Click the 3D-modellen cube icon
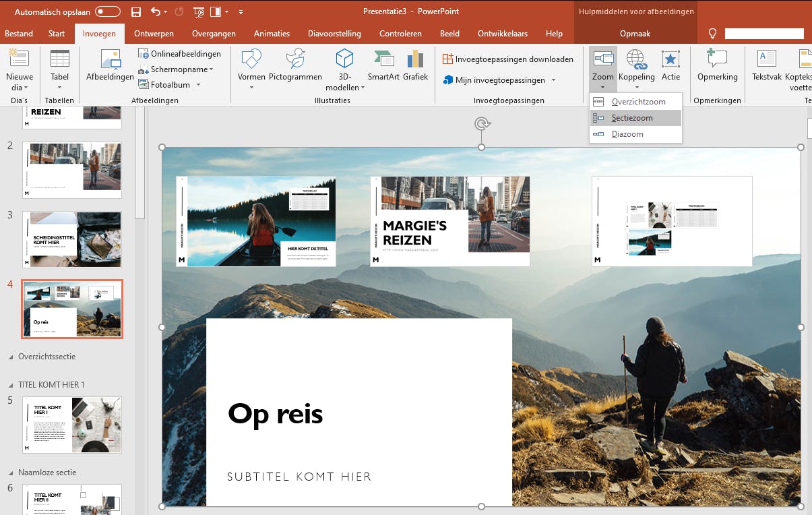Image resolution: width=812 pixels, height=515 pixels. [344, 59]
